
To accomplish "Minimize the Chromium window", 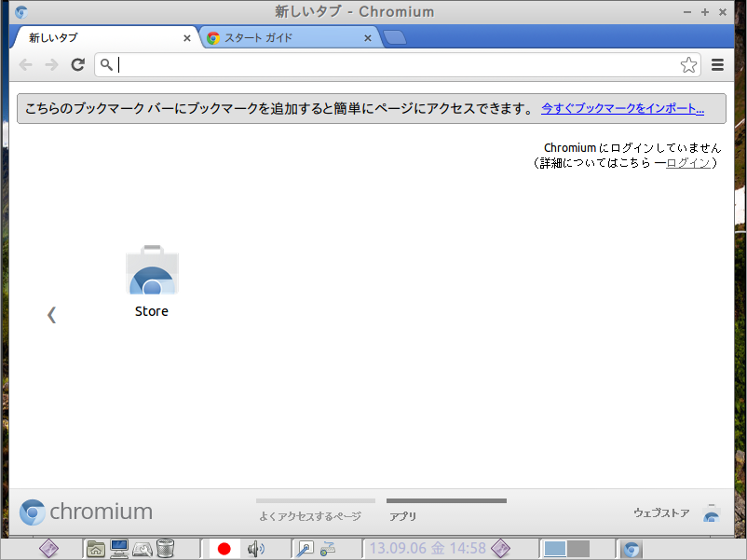I will coord(687,12).
